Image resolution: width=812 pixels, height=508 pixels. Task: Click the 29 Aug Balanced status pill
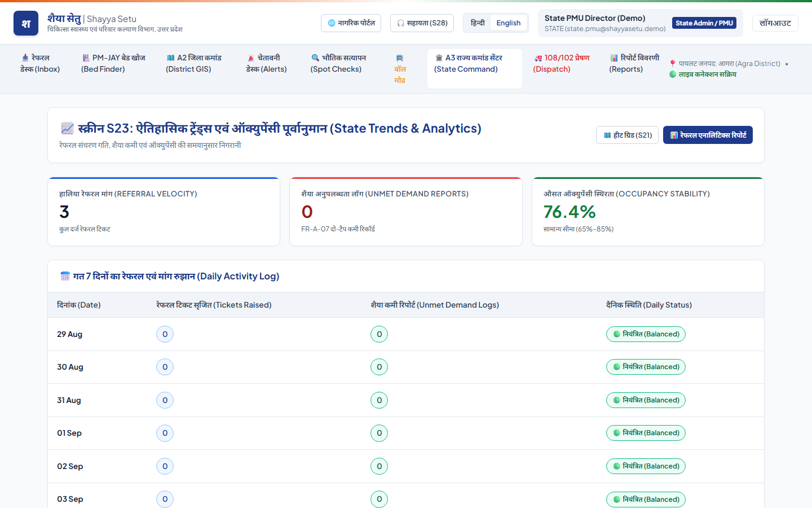tap(646, 334)
